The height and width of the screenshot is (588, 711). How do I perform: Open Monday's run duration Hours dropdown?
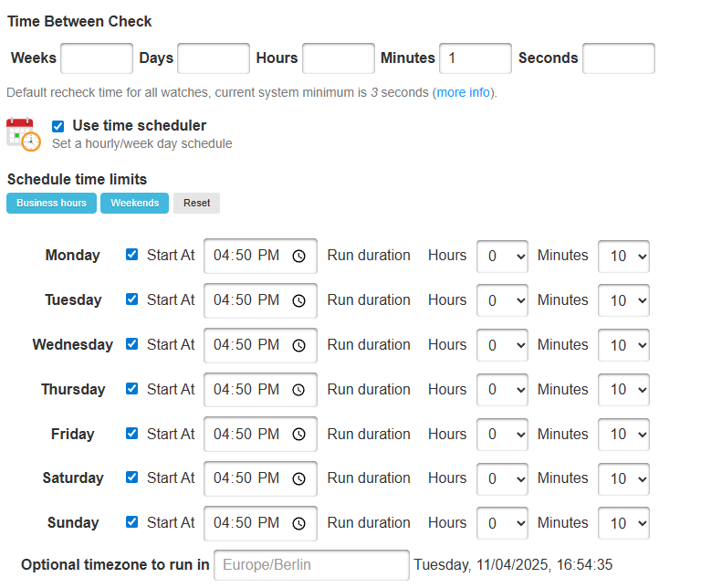[x=502, y=257]
